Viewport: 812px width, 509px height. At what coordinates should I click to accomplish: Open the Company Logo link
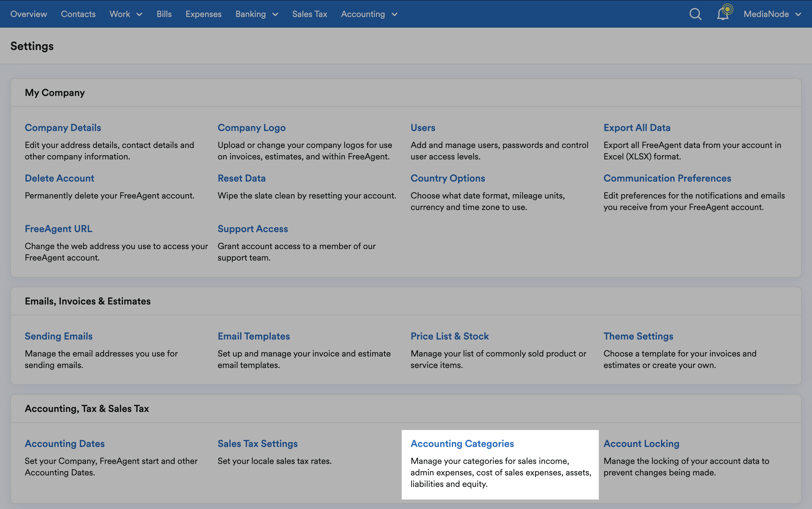coord(251,128)
